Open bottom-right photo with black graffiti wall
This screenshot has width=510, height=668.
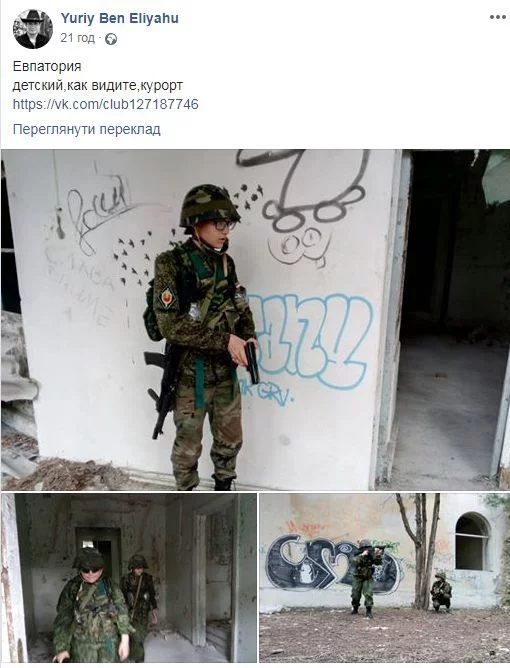[x=384, y=578]
